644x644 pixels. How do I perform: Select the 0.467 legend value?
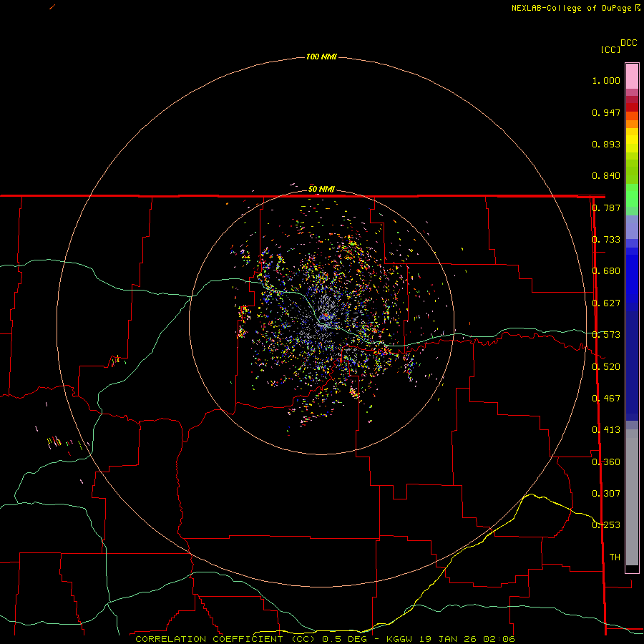606,399
